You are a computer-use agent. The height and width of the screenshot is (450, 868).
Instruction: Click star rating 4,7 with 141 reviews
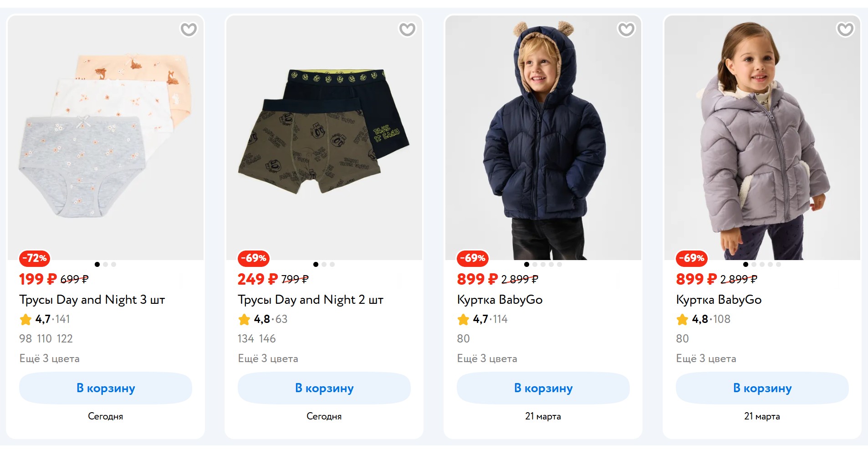[45, 319]
